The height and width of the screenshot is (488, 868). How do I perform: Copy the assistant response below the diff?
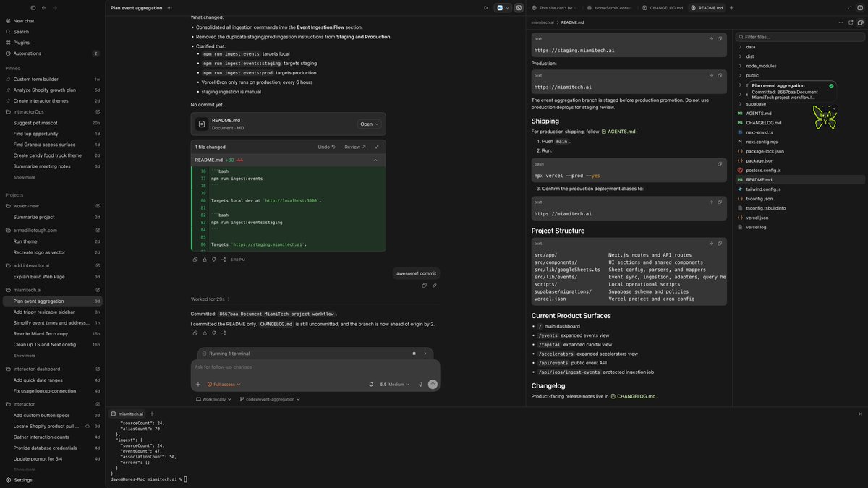[x=195, y=260]
